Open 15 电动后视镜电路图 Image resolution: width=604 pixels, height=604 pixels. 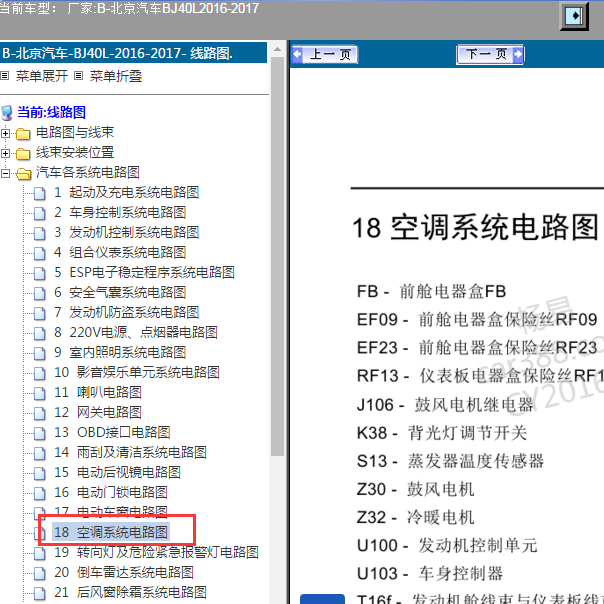coord(117,473)
